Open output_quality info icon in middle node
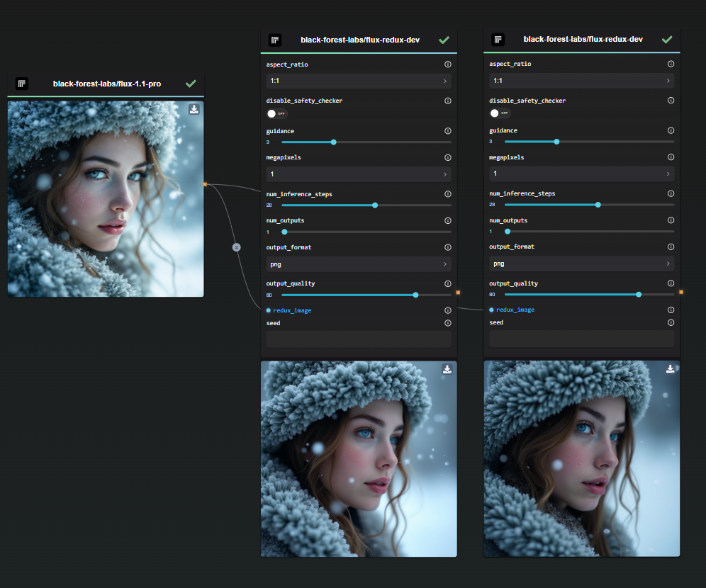This screenshot has width=706, height=588. pos(447,283)
